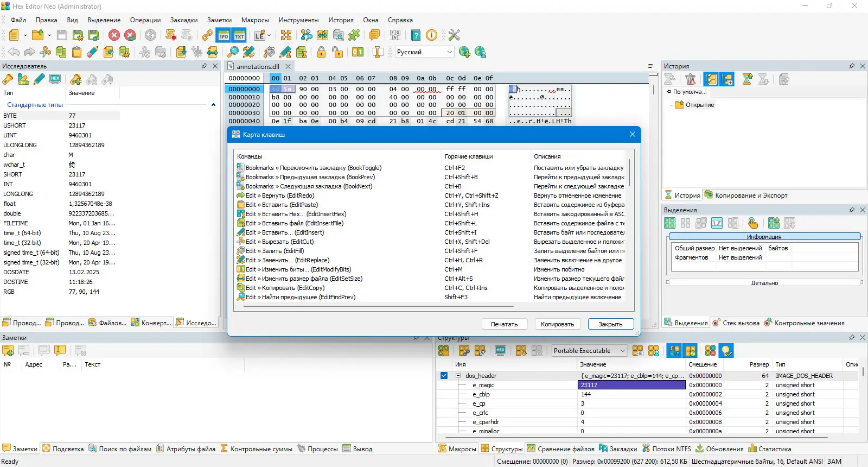
Task: Open the Русский language dropdown
Action: pos(449,52)
